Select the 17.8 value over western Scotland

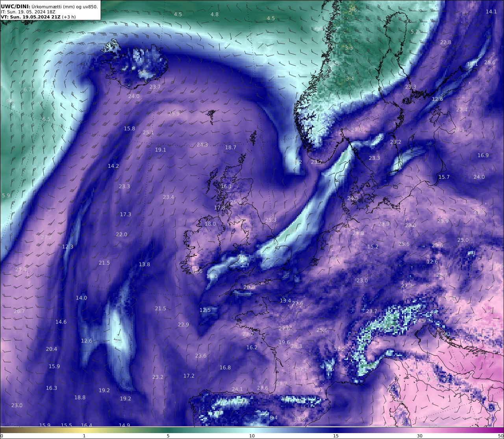(220, 208)
